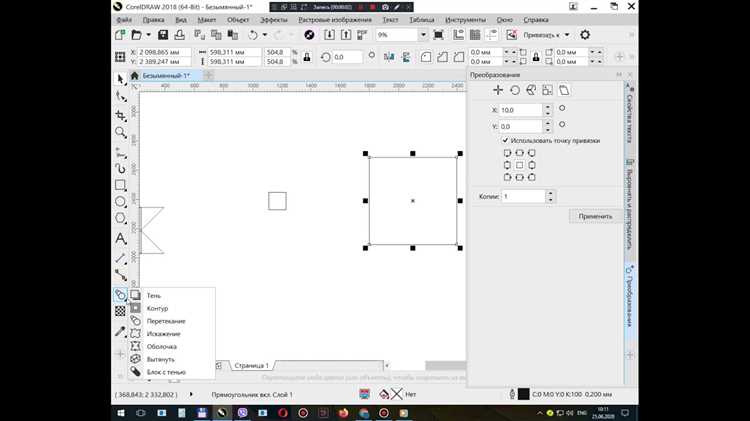750x421 pixels.
Task: Switch to Skew mode in the Преобразования panel
Action: (x=564, y=90)
